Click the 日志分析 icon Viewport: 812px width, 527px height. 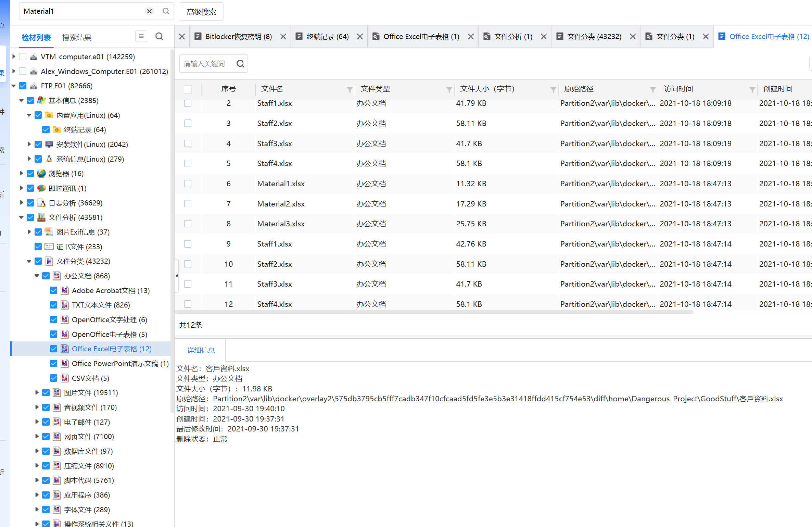(41, 203)
